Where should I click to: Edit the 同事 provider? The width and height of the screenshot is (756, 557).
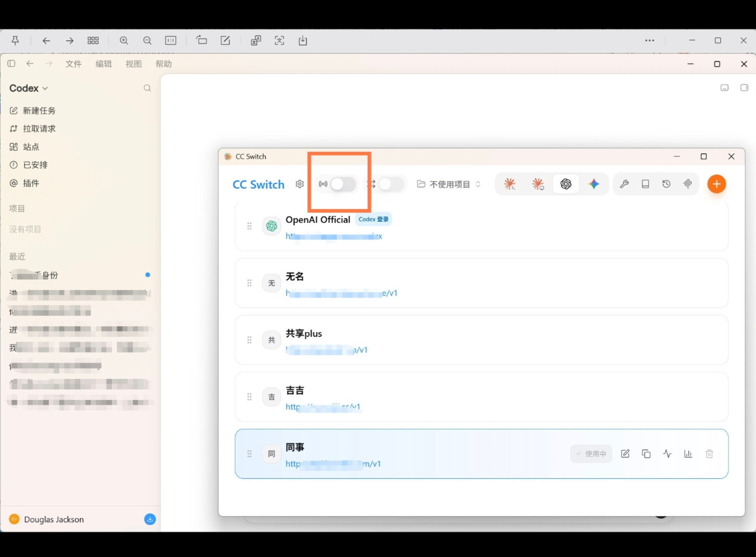[x=625, y=454]
